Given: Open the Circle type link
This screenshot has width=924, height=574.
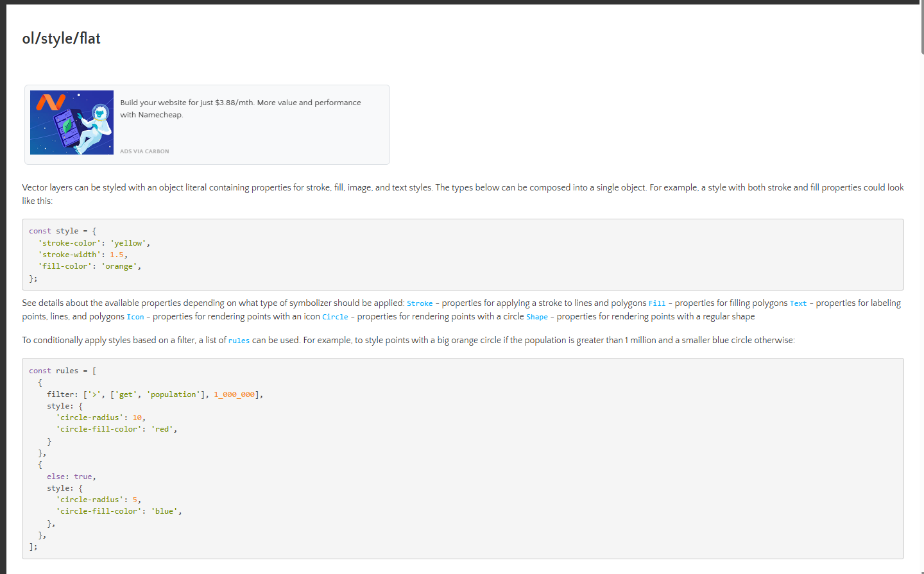Looking at the screenshot, I should 335,317.
